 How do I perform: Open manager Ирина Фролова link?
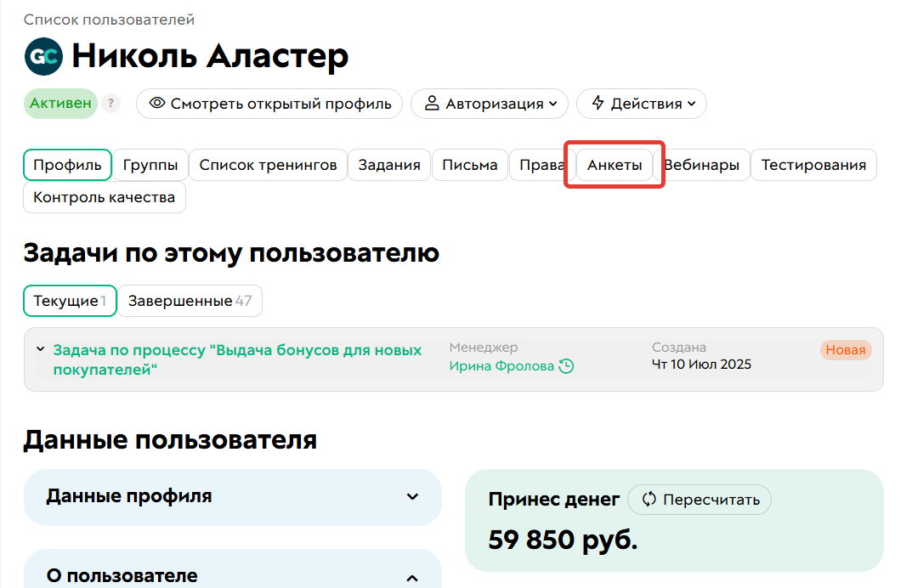pyautogui.click(x=501, y=366)
